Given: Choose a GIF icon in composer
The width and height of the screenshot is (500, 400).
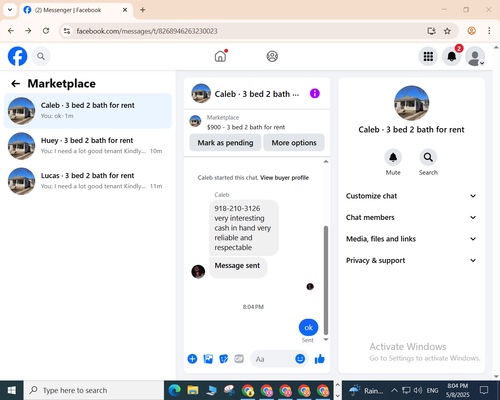Looking at the screenshot, I should [x=239, y=359].
